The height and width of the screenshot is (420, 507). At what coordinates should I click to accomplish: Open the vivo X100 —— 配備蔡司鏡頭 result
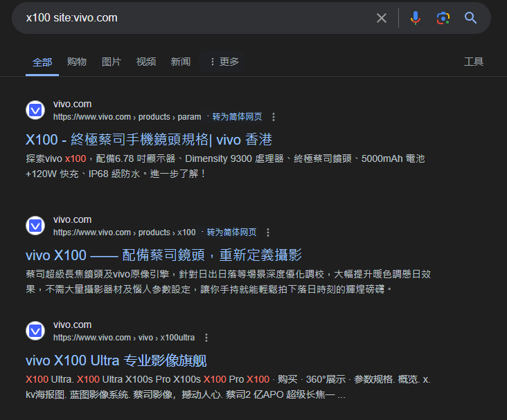163,255
